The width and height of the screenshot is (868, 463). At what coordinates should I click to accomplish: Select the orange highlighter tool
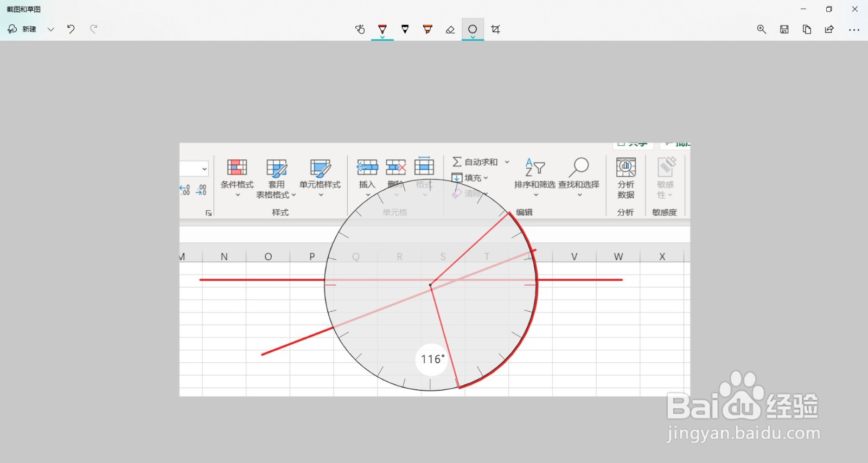click(427, 29)
